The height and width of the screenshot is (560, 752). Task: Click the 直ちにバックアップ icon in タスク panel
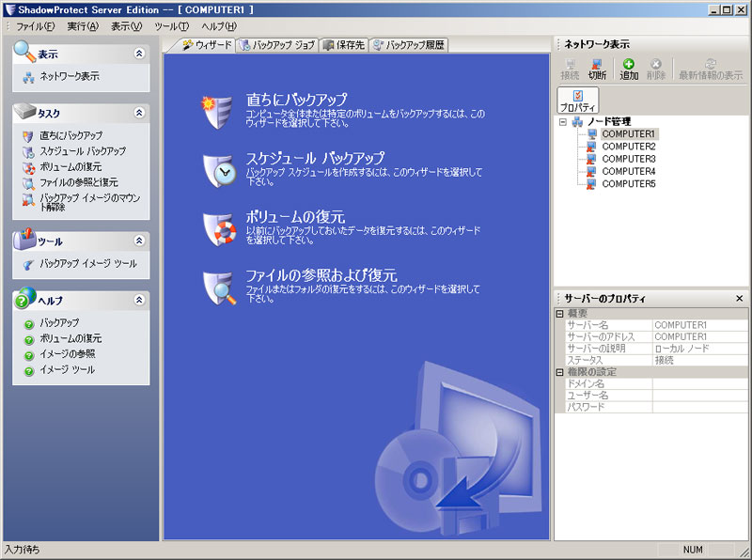28,136
